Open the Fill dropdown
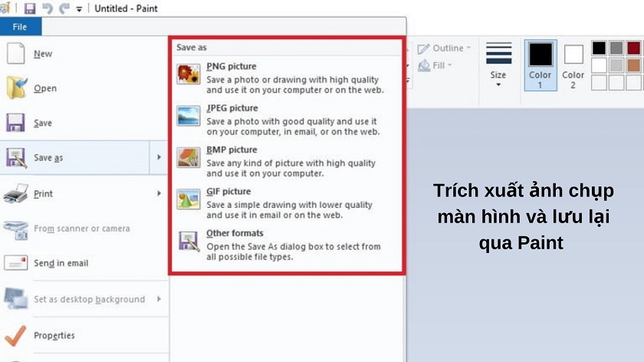Image resolution: width=644 pixels, height=362 pixels. point(435,65)
